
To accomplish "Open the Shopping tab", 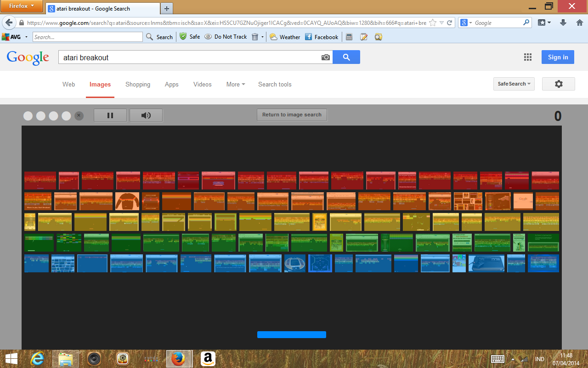I will [138, 85].
